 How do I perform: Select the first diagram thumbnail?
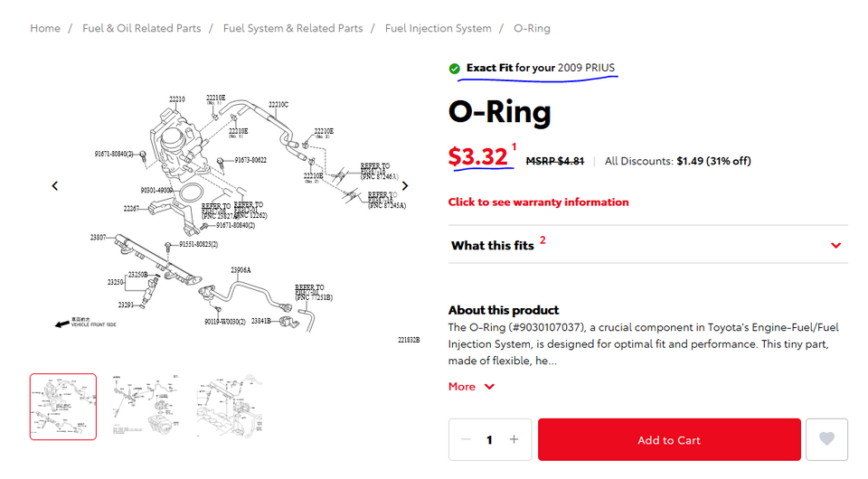(x=62, y=407)
